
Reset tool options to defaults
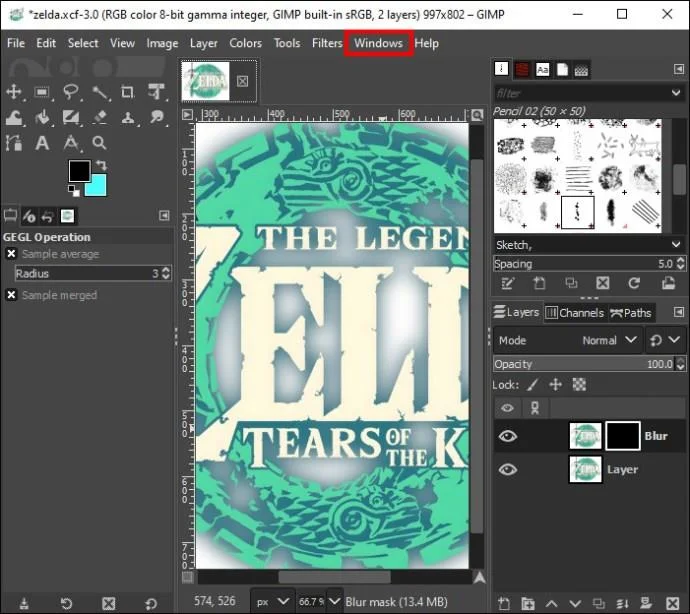click(150, 603)
